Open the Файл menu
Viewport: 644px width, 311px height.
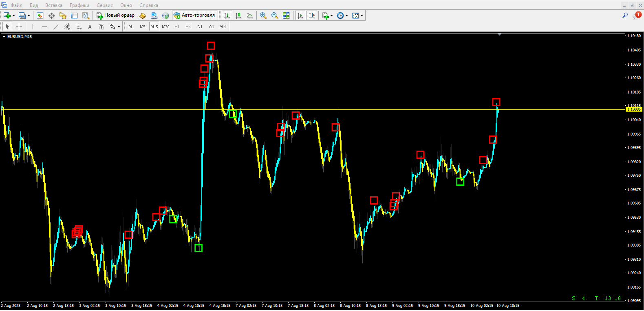pyautogui.click(x=16, y=5)
